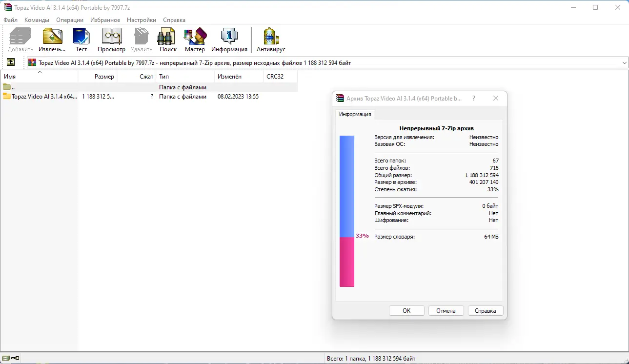Open the Информация archive info icon

click(229, 37)
